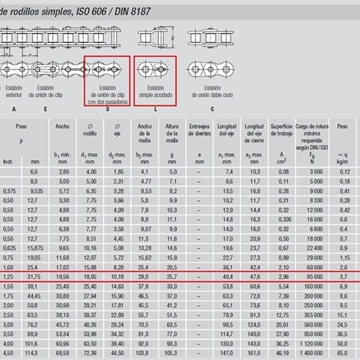
Task: Click the highlighted row's pitch '31,75'
Action: click(x=35, y=277)
